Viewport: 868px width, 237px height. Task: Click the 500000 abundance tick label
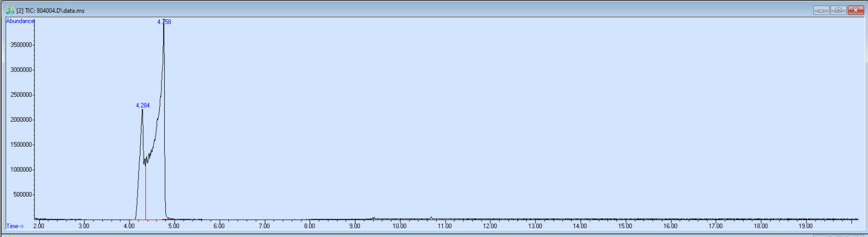(22, 194)
